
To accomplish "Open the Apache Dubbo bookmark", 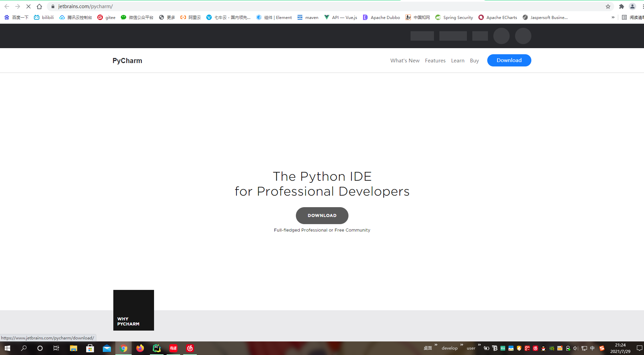I will click(381, 17).
